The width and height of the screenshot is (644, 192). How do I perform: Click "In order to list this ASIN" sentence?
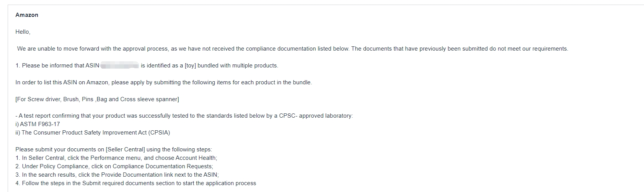163,82
